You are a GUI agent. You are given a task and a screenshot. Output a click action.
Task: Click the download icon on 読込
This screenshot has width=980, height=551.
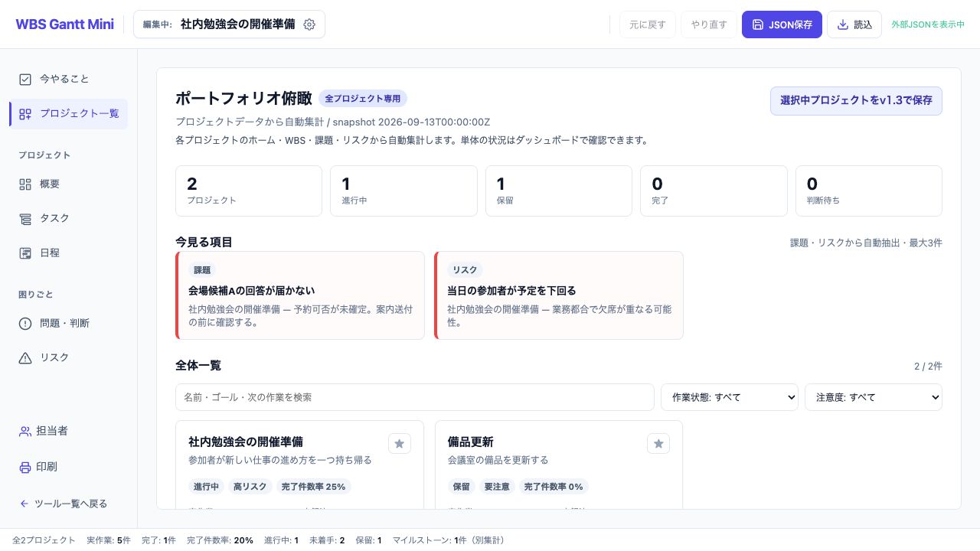843,24
